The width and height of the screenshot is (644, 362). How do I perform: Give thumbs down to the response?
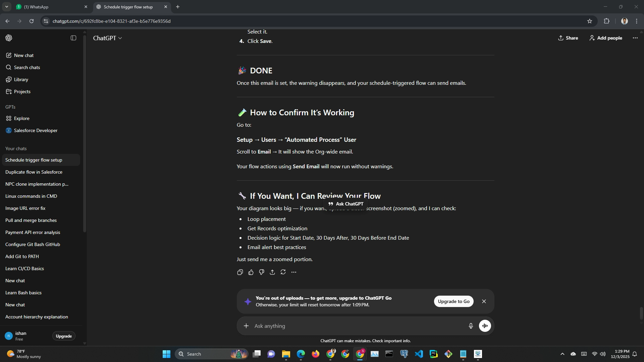point(262,272)
